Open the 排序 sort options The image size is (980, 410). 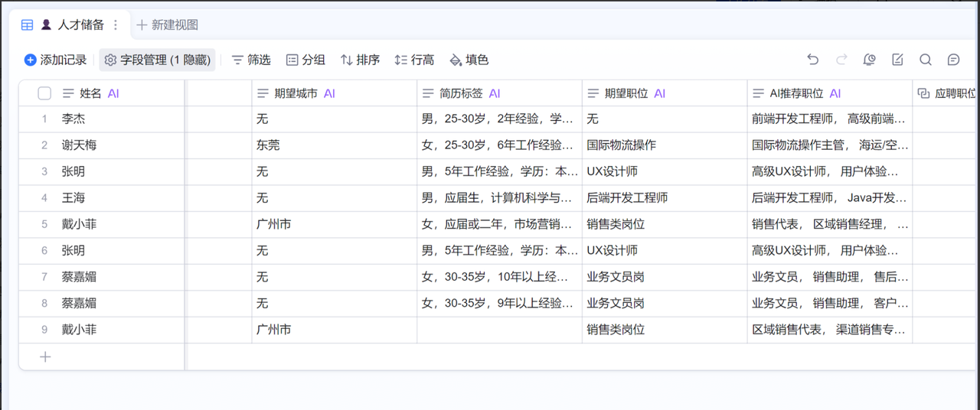[x=360, y=60]
